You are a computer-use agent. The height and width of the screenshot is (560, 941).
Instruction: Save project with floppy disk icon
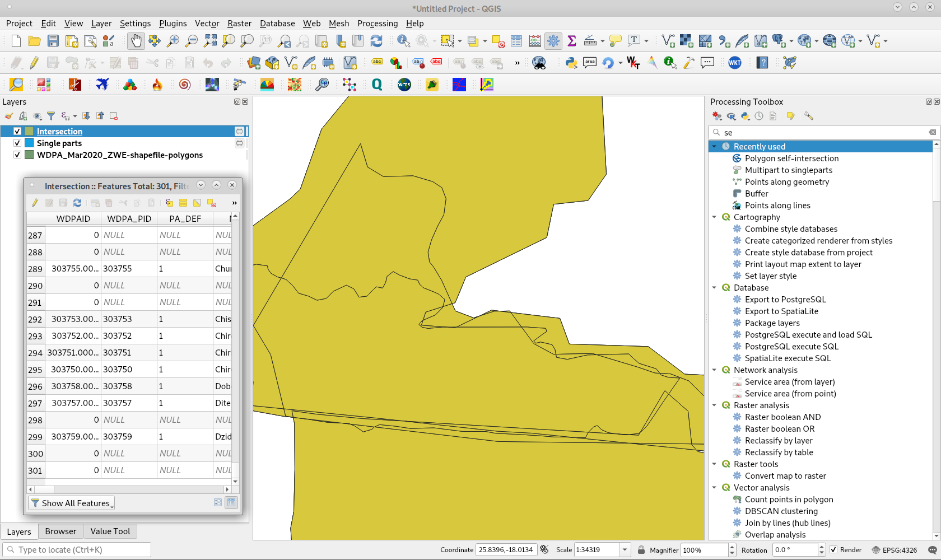53,41
